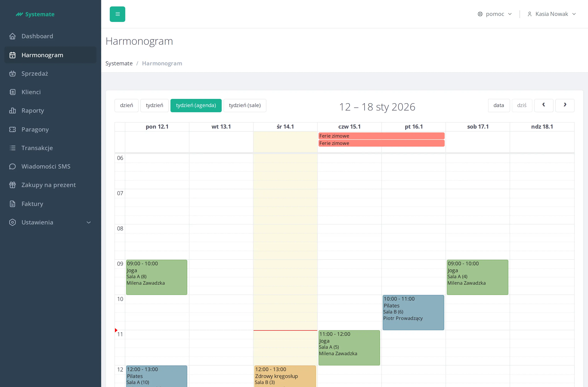
Task: Open Monday 12:00 Pilates Sala A event
Action: pos(157,376)
